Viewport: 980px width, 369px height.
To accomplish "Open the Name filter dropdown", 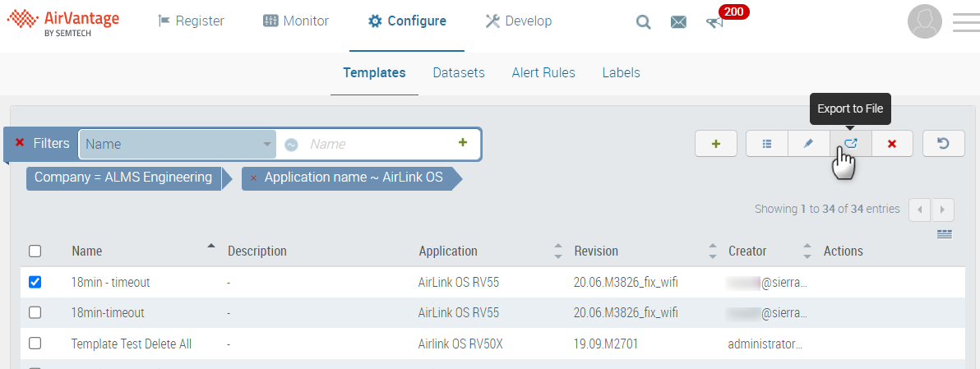I will click(x=178, y=145).
